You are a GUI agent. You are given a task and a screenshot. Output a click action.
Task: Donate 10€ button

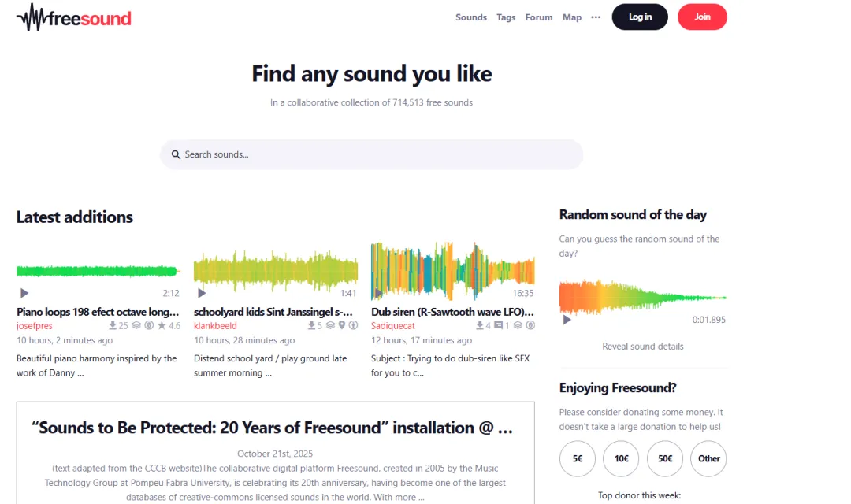[x=622, y=458]
